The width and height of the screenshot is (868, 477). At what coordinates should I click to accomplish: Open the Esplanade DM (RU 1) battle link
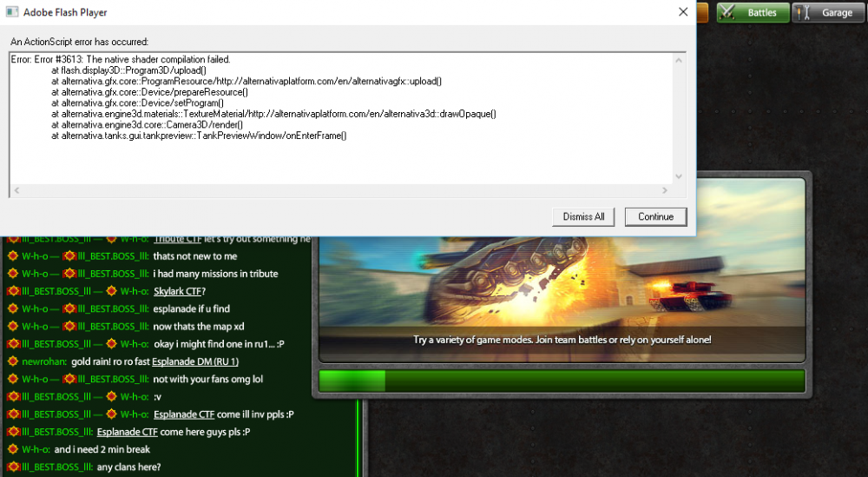(195, 361)
